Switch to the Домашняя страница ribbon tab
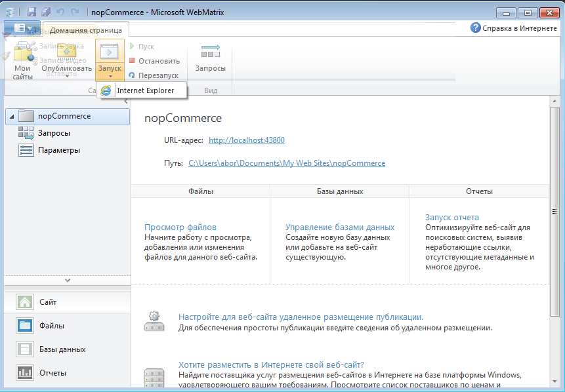 point(86,30)
